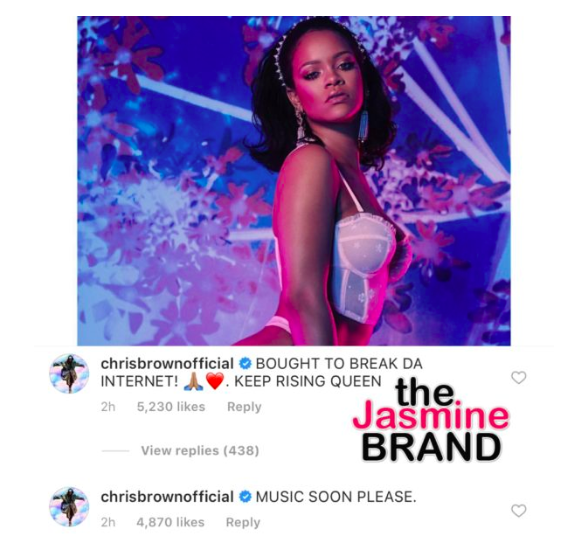This screenshot has width=583, height=534.
Task: Open avatar beside the first chrisbrownofficial comment
Action: point(69,373)
